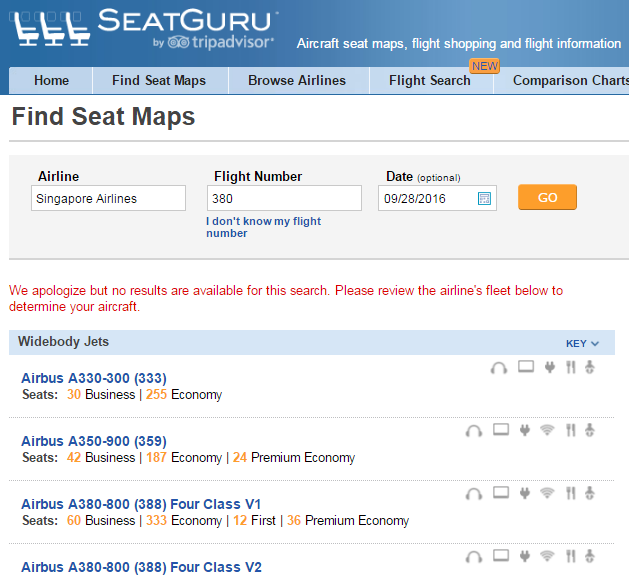Expand the KEY legend dropdown

(x=582, y=343)
